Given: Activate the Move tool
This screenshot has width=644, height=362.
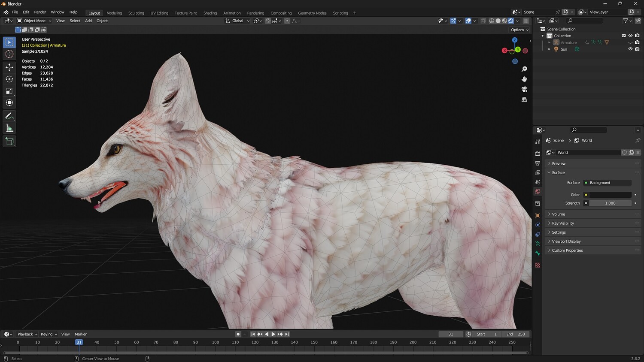Looking at the screenshot, I should tap(9, 67).
